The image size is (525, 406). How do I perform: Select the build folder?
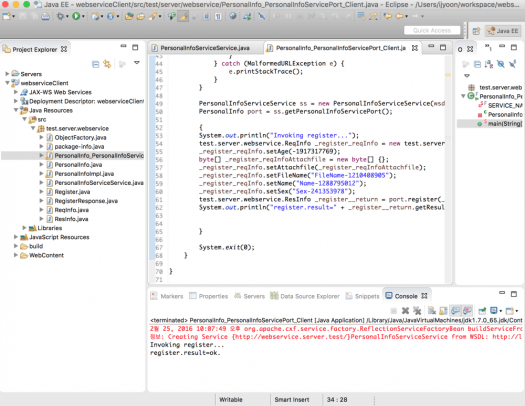36,246
